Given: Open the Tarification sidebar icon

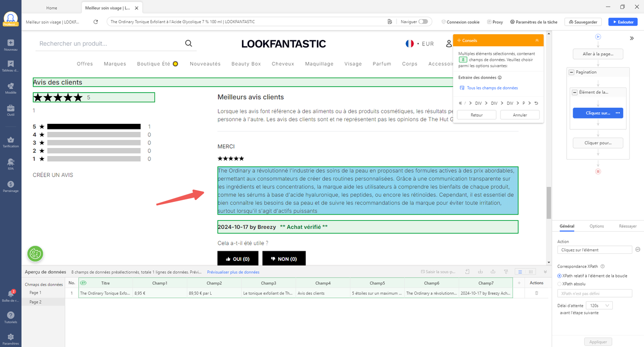Looking at the screenshot, I should [x=11, y=142].
